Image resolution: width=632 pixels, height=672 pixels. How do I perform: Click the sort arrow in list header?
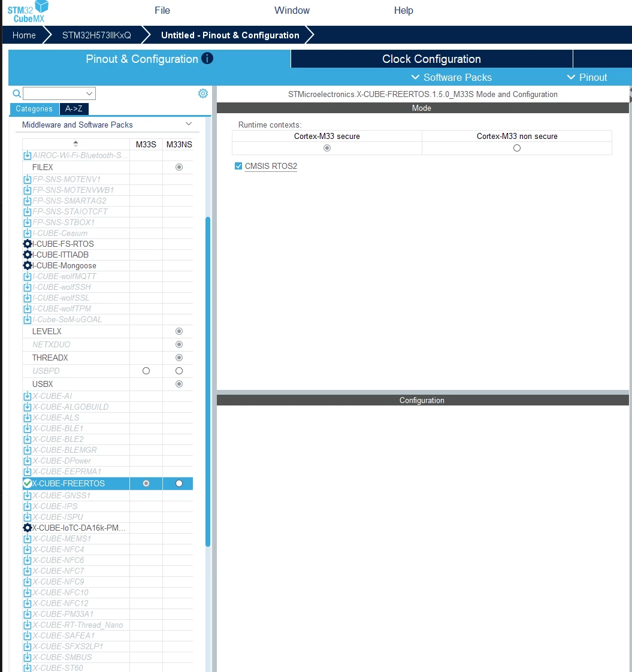pos(76,144)
